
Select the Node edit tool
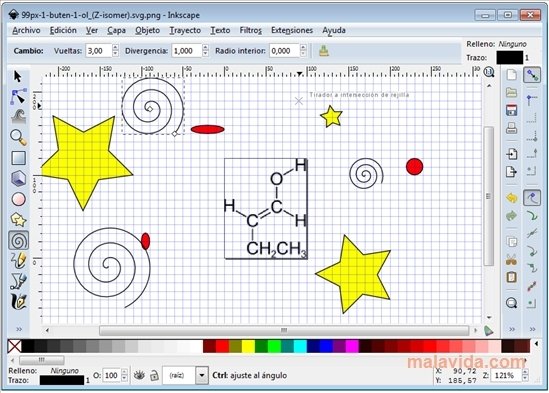(x=19, y=97)
